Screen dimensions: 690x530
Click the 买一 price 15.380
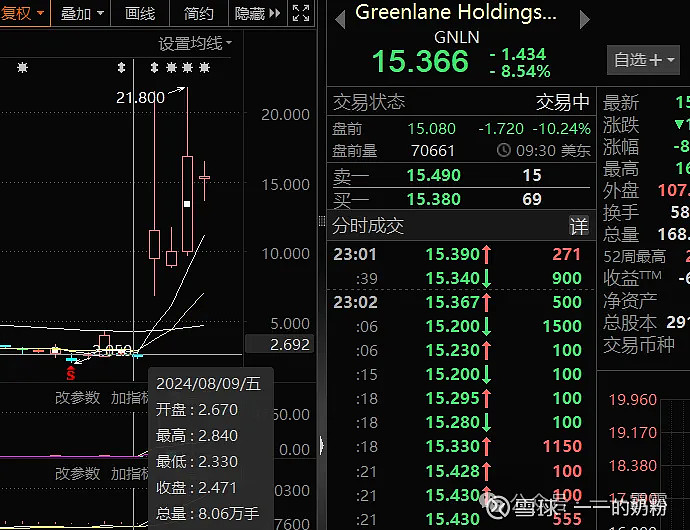tap(433, 199)
